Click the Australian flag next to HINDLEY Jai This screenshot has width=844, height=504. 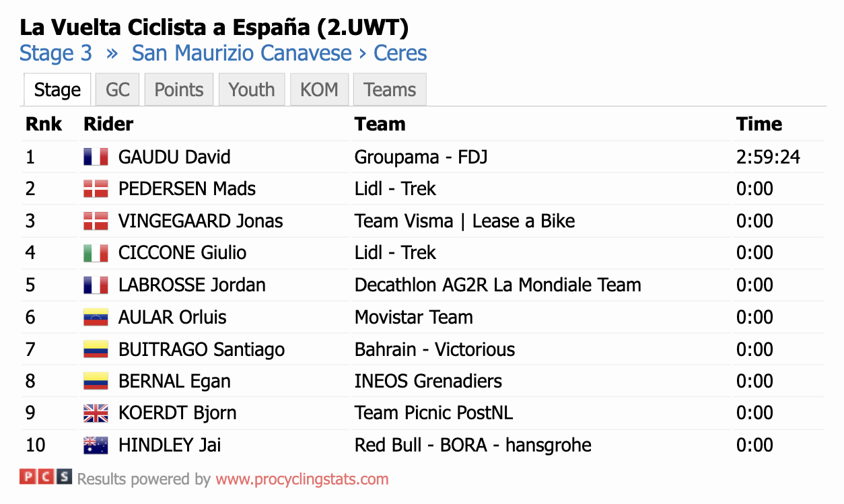point(96,445)
